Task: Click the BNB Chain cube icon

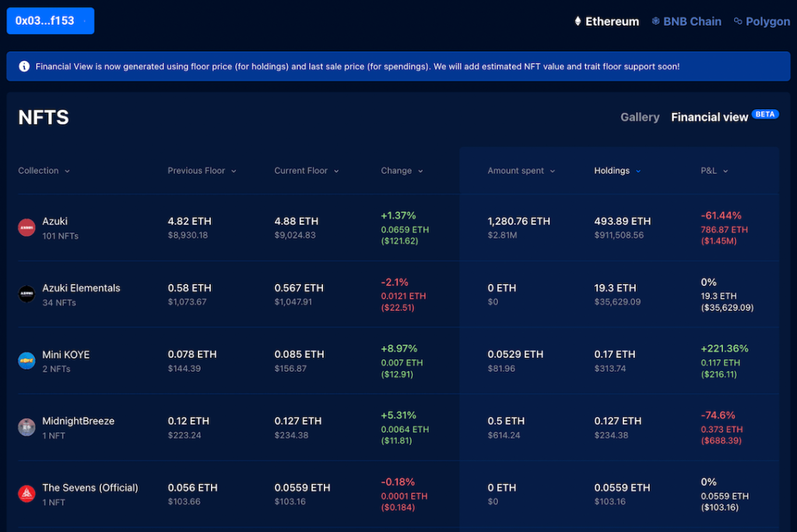Action: (x=655, y=21)
